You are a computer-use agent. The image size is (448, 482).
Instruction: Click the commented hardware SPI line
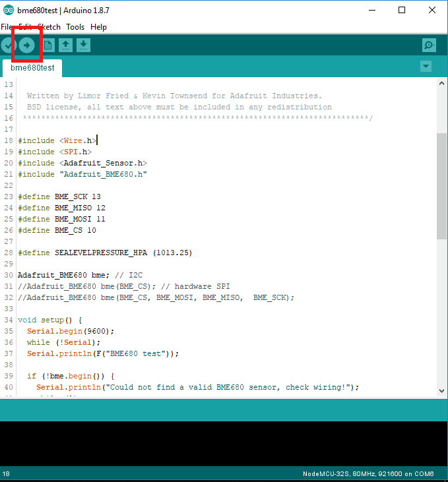coord(123,286)
